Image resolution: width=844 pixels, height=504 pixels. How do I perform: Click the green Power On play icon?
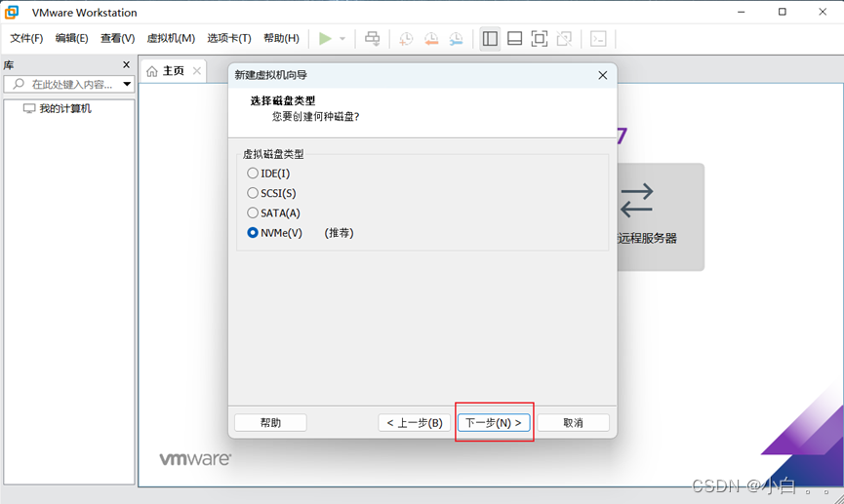click(x=325, y=39)
